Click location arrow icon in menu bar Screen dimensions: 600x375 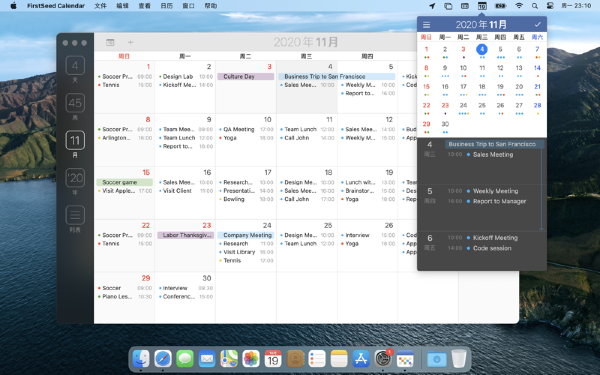click(432, 6)
